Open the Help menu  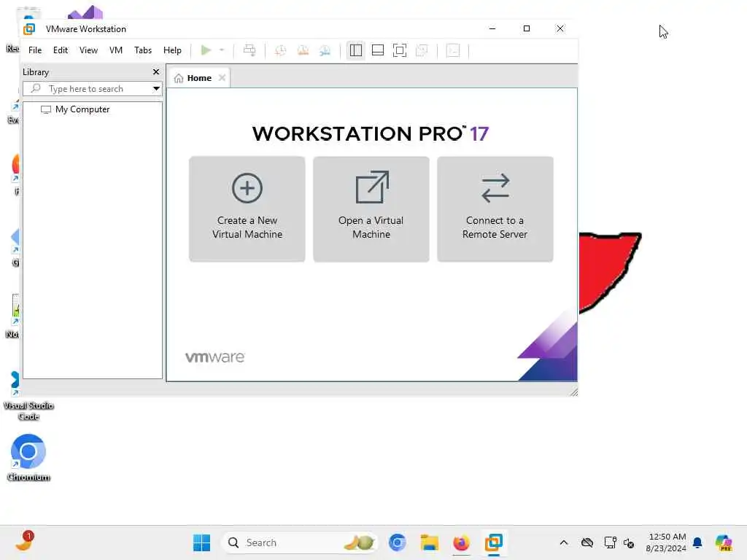[172, 50]
